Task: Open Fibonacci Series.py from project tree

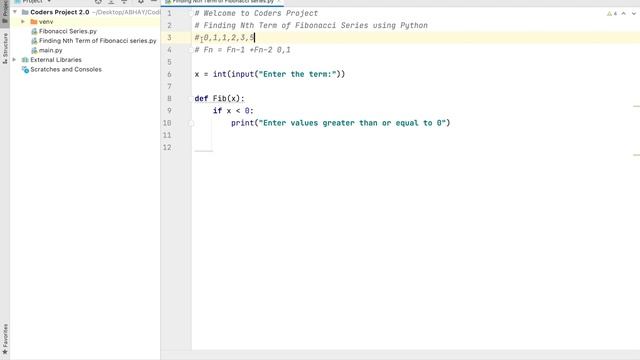Action: click(x=68, y=31)
